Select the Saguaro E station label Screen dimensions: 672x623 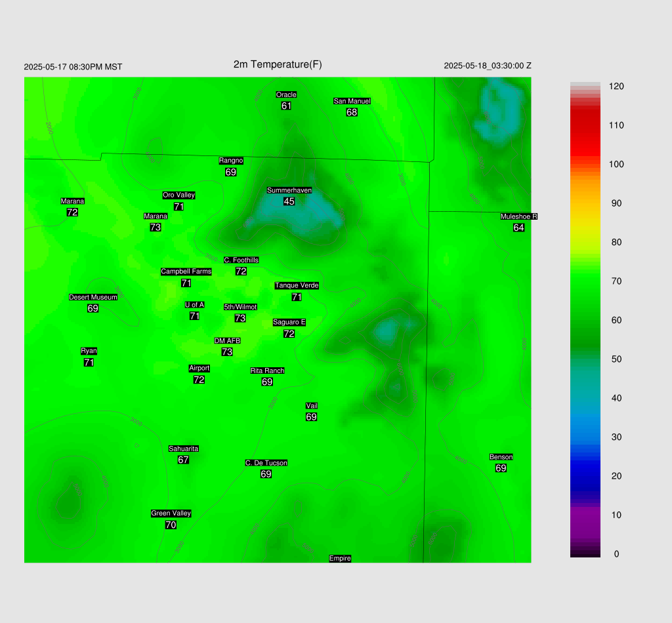point(289,323)
